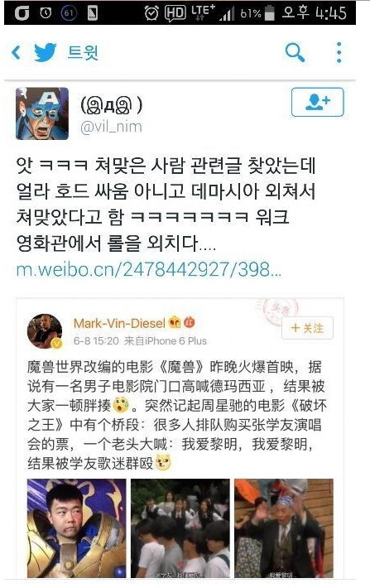Tap the orange verified badge on avatar

[56, 343]
